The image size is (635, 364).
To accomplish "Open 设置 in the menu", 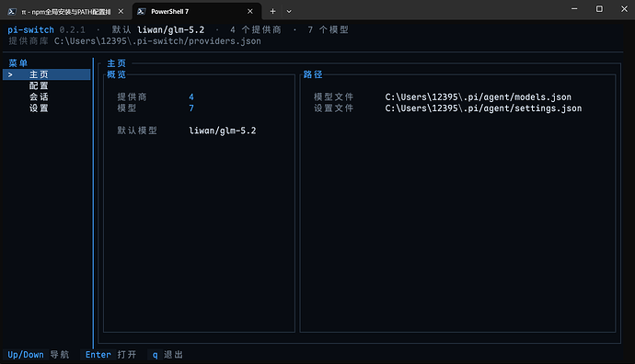I will tap(39, 108).
